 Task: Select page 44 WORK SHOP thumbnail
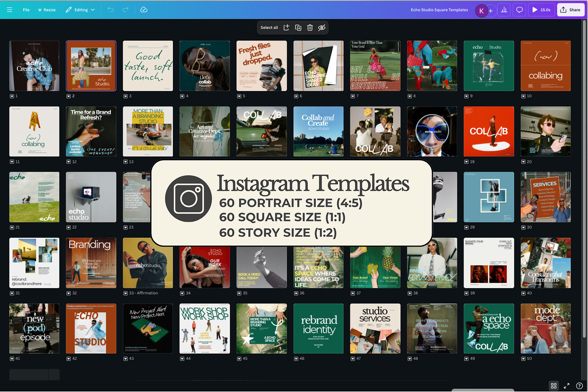pos(205,328)
